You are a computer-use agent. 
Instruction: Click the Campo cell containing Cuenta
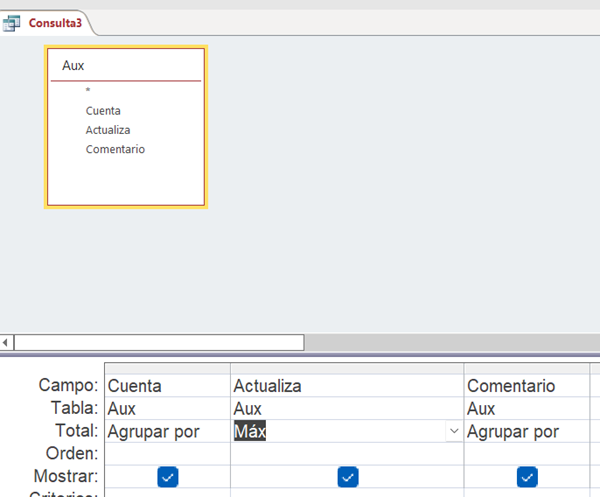[x=168, y=386]
